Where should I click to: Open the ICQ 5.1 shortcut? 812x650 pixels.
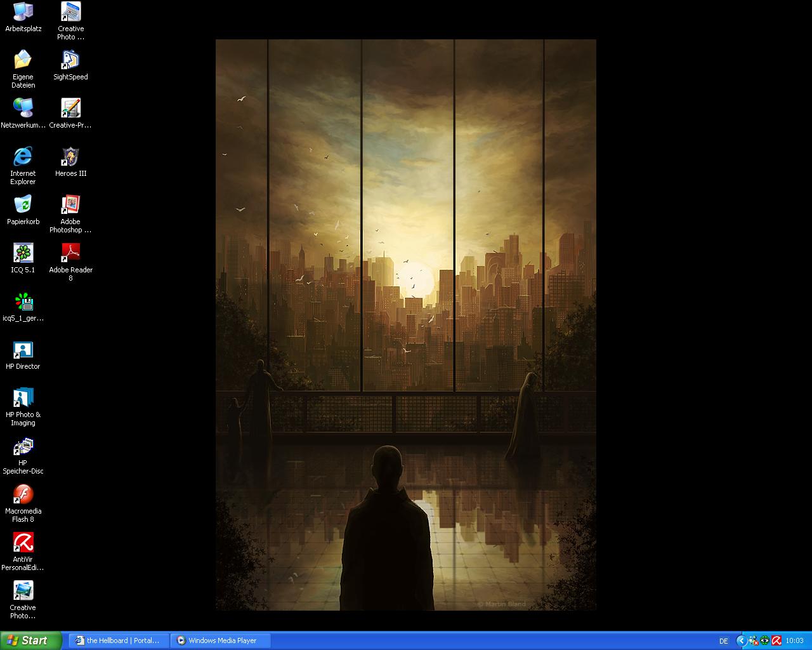coord(23,253)
